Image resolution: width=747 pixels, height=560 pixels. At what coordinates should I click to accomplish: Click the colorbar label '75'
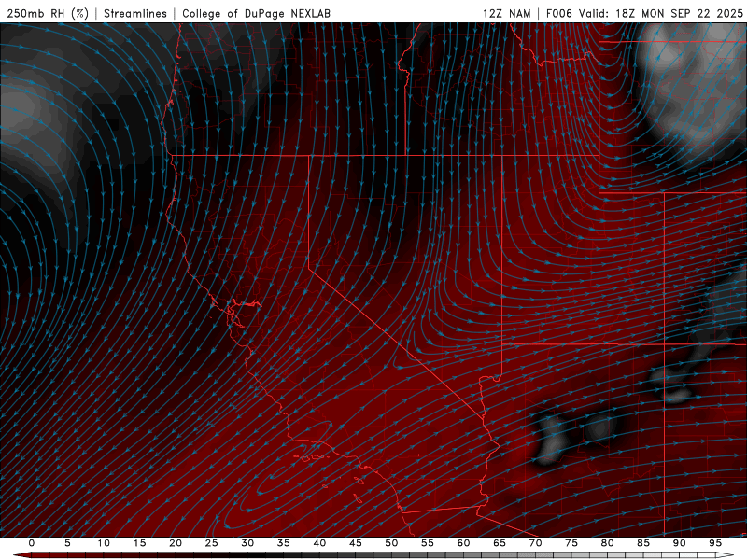point(571,543)
